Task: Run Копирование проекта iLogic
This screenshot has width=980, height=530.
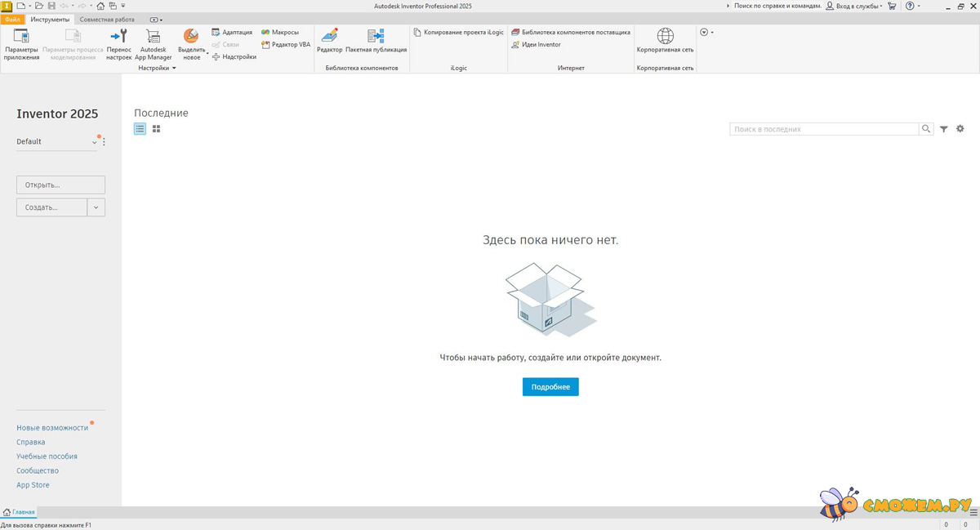Action: pyautogui.click(x=458, y=33)
